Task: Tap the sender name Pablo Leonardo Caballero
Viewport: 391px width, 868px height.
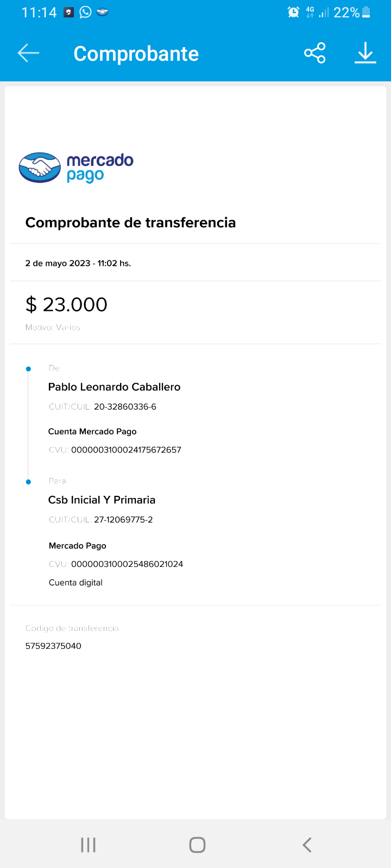Action: pos(114,387)
